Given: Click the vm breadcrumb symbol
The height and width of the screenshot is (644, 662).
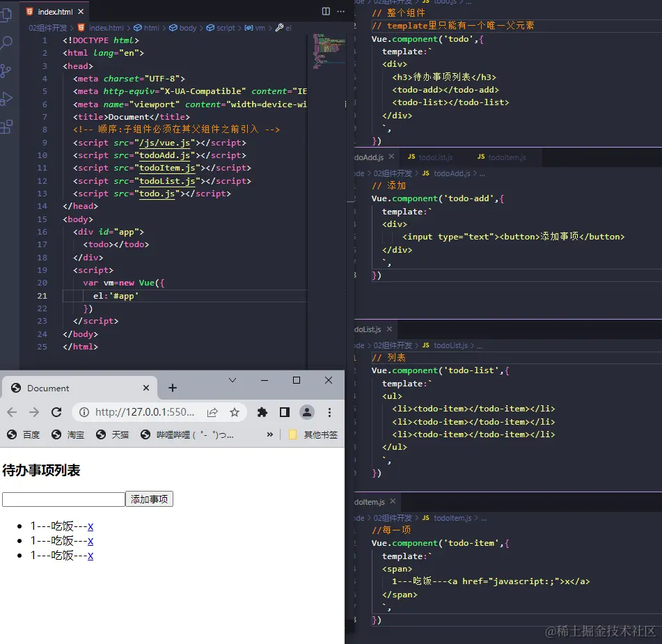Looking at the screenshot, I should [255, 28].
